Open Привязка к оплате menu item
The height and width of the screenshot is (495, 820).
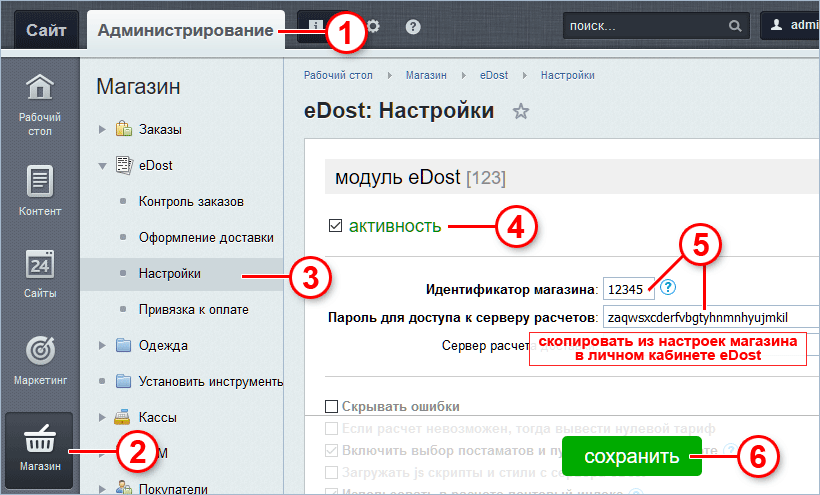click(x=193, y=309)
